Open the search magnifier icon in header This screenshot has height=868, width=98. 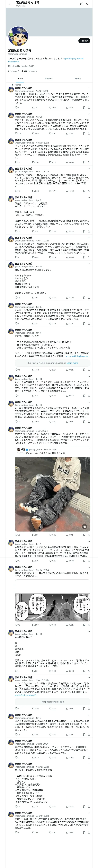(x=88, y=4)
